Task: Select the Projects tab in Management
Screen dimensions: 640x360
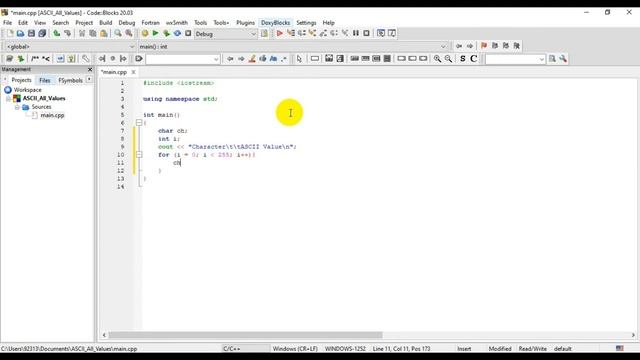Action: click(x=21, y=80)
